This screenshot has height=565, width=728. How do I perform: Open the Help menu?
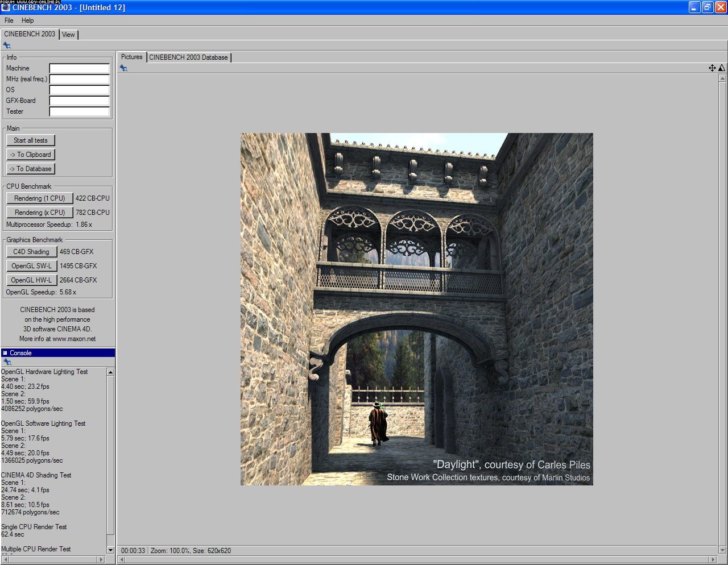[x=28, y=20]
